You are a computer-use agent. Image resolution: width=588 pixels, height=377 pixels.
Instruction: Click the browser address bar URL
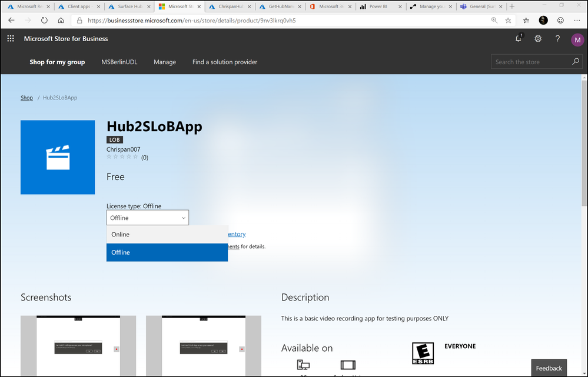(192, 20)
